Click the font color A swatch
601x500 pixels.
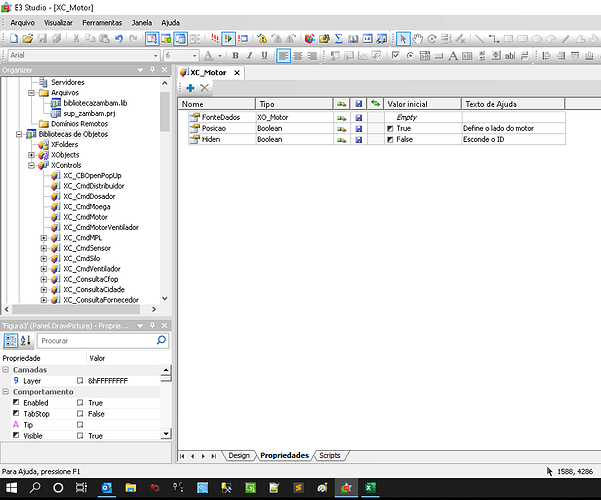pos(209,56)
